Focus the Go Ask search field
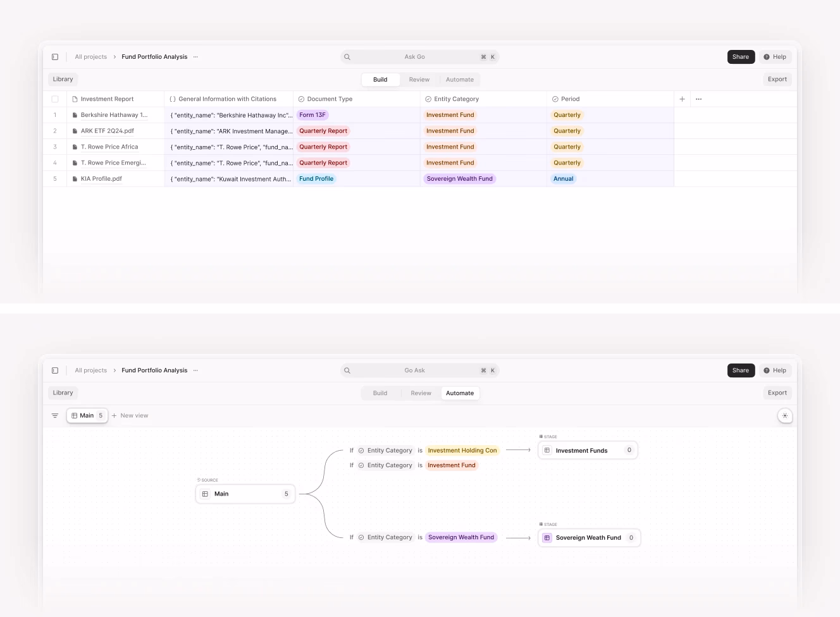Image resolution: width=840 pixels, height=617 pixels. click(x=420, y=370)
